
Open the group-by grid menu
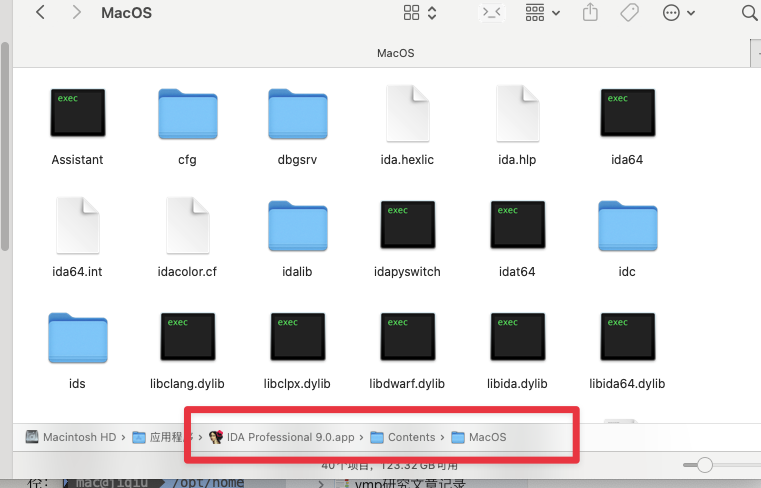click(542, 13)
